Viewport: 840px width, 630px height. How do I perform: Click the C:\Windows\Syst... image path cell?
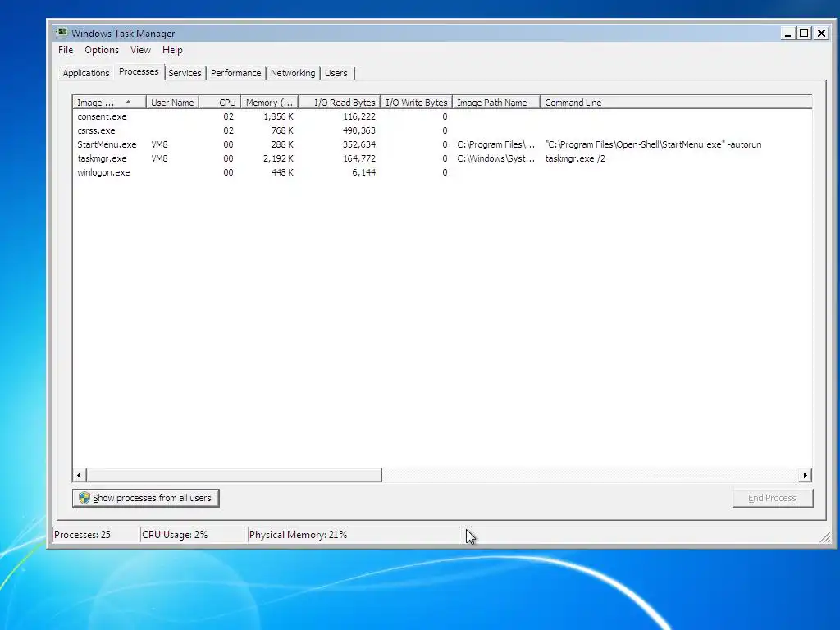[495, 158]
